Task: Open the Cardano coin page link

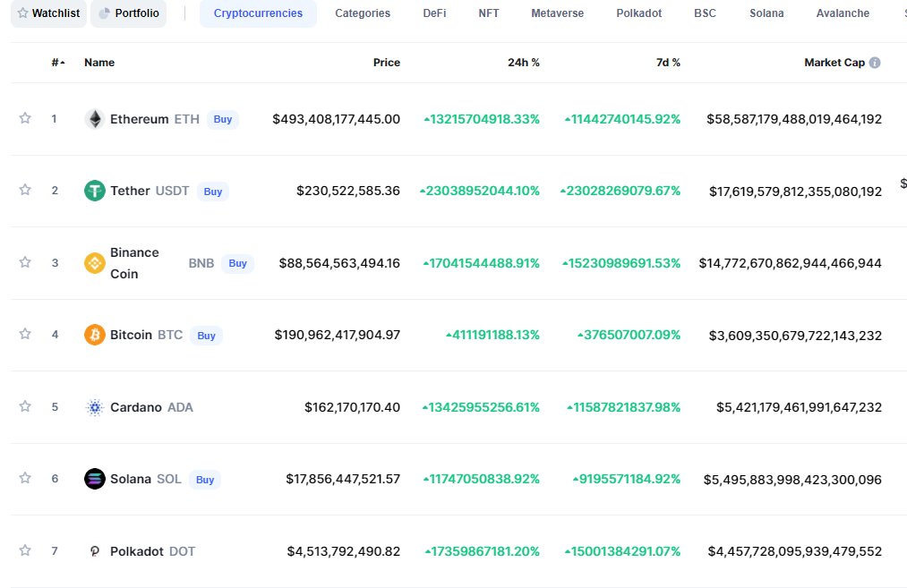Action: pos(136,407)
